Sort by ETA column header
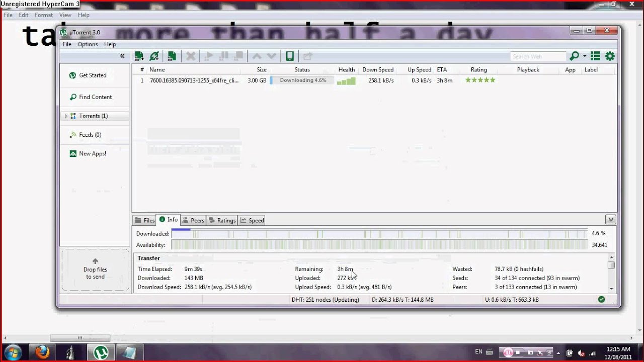Image resolution: width=644 pixels, height=362 pixels. [x=442, y=70]
